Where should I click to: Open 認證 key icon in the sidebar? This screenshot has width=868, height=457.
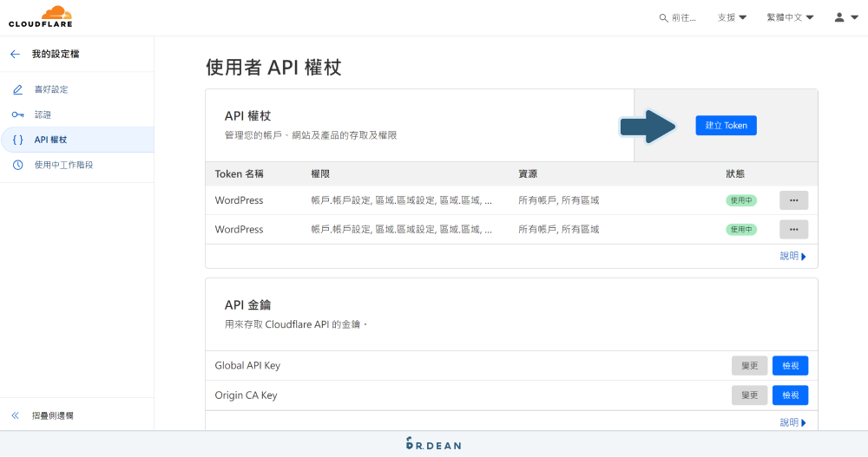click(17, 114)
